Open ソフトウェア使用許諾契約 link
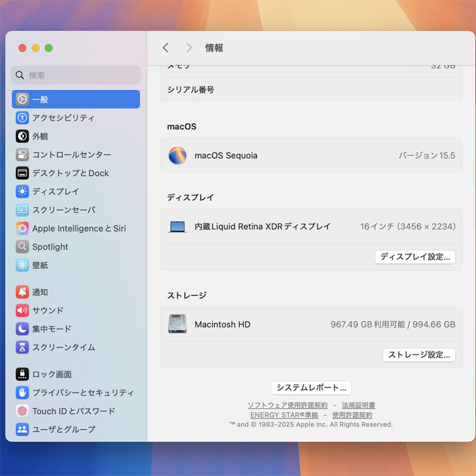 288,406
